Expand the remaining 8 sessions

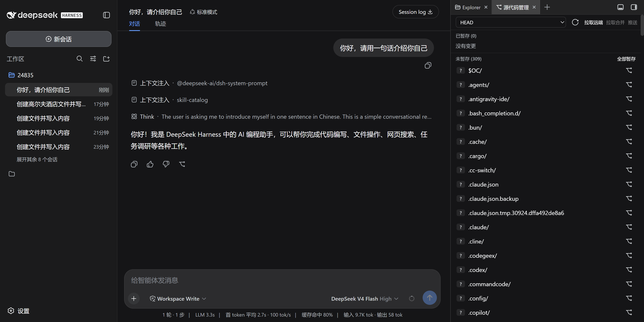click(37, 159)
